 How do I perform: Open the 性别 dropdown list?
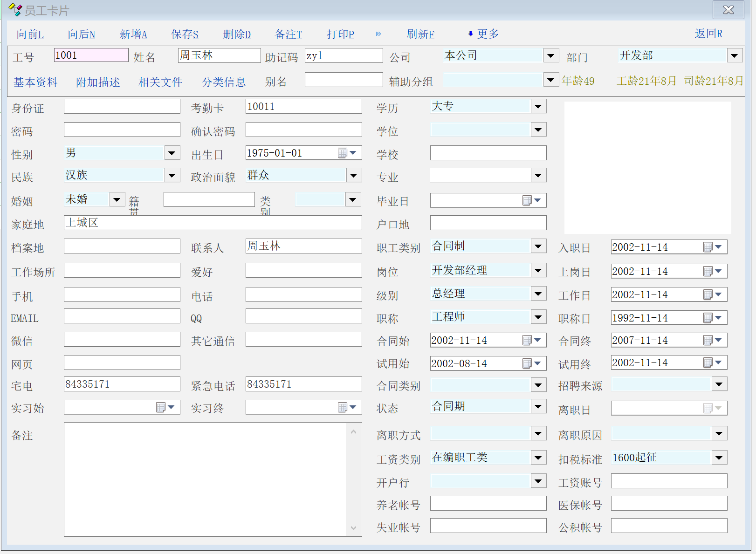point(172,153)
